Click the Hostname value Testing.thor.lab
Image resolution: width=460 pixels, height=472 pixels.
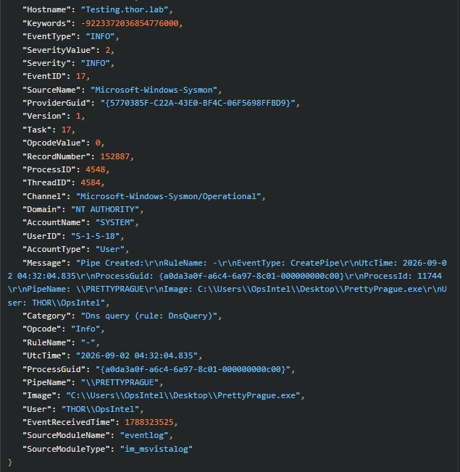125,10
